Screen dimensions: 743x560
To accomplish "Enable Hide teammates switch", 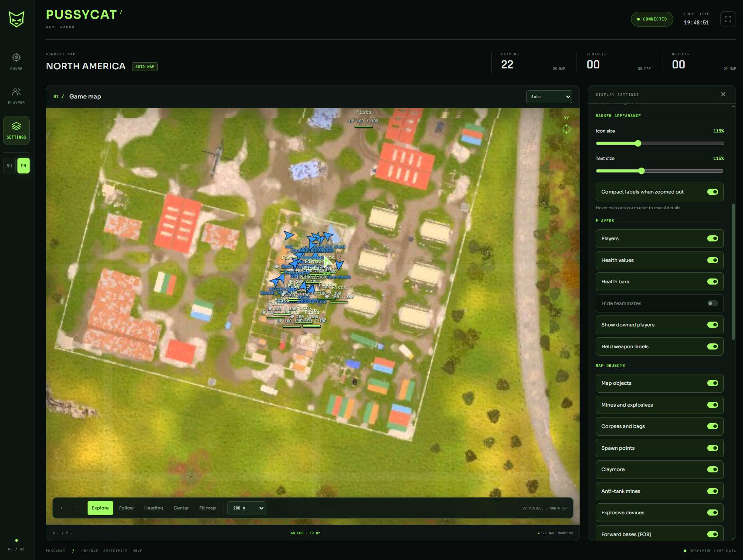I will 712,303.
